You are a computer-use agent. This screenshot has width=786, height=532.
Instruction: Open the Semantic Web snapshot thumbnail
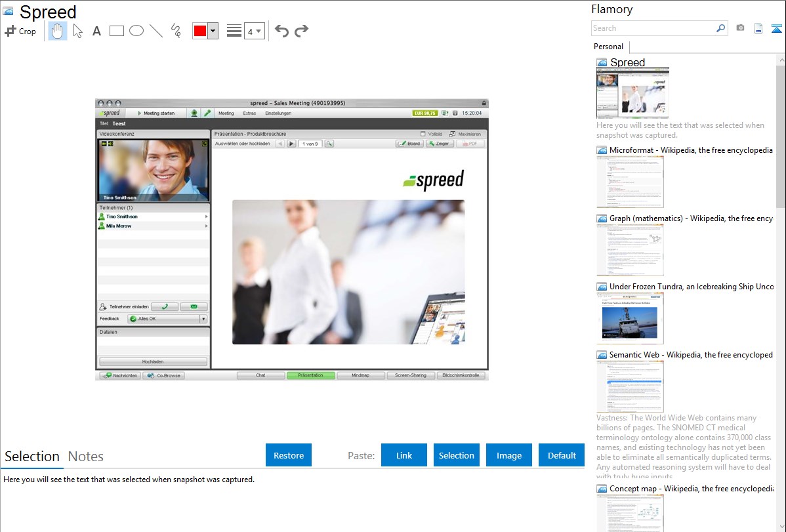point(630,386)
